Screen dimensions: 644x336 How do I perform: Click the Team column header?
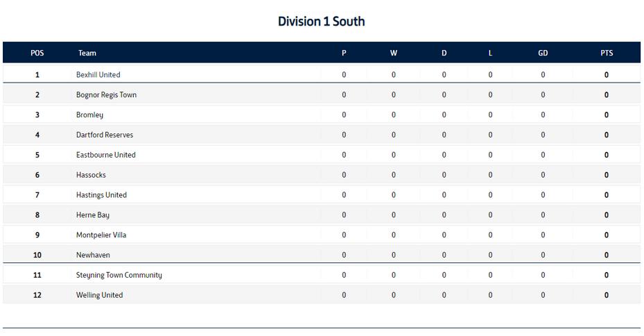[87, 53]
